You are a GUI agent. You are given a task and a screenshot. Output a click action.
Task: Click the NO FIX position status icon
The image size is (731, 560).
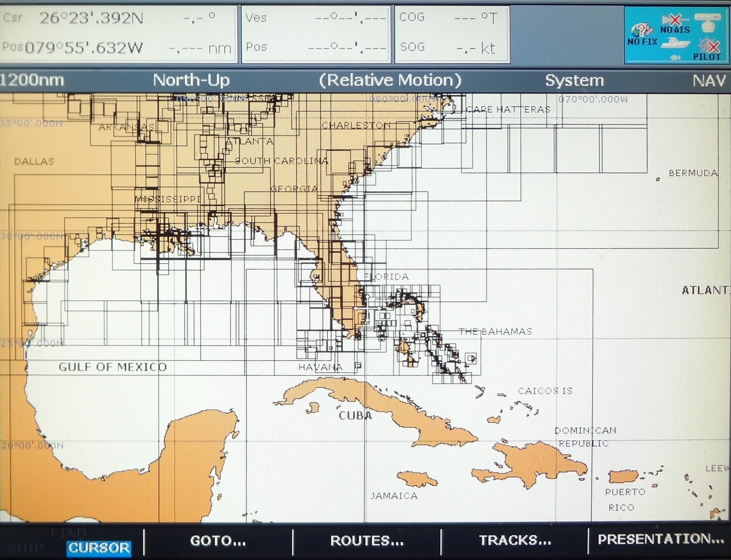pos(641,30)
